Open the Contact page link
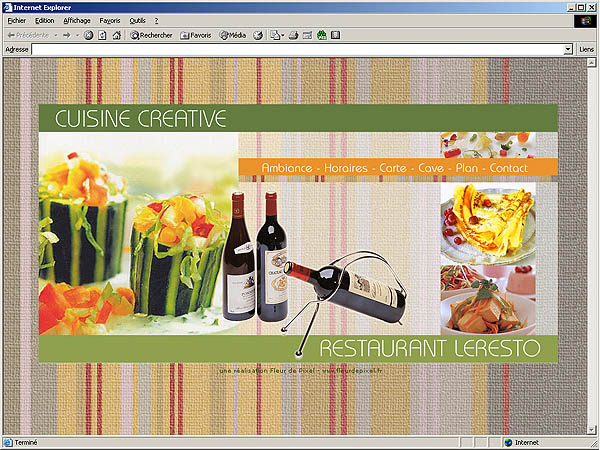The width and height of the screenshot is (600, 450). point(509,168)
